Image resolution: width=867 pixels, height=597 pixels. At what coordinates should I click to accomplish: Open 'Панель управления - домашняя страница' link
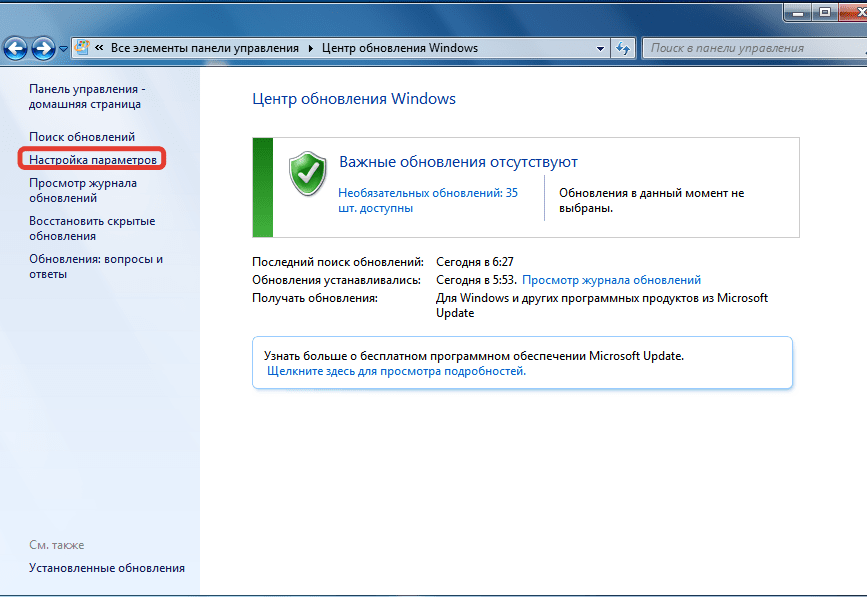coord(87,96)
